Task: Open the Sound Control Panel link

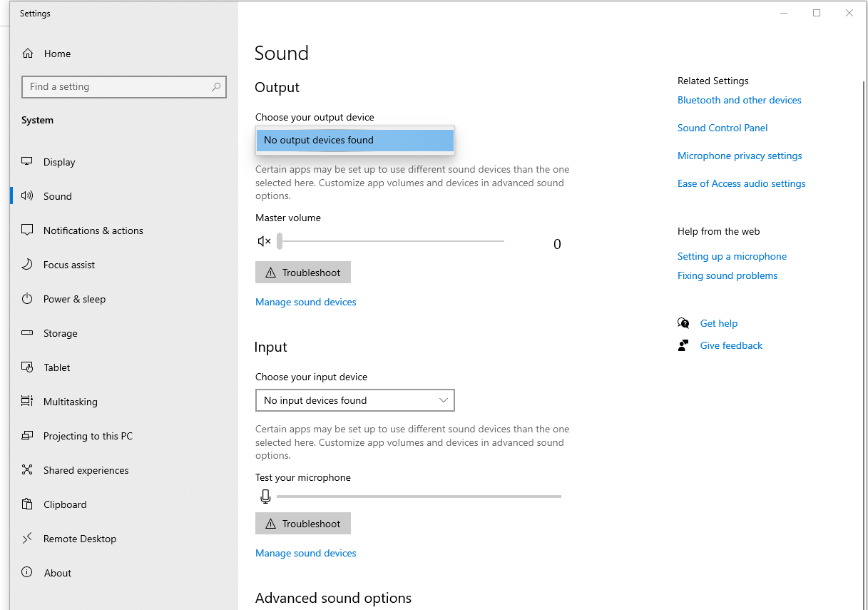Action: coord(723,128)
